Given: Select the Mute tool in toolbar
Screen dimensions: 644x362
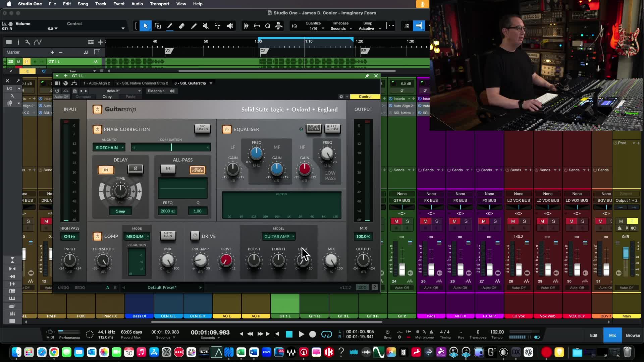Looking at the screenshot, I should pyautogui.click(x=206, y=26).
